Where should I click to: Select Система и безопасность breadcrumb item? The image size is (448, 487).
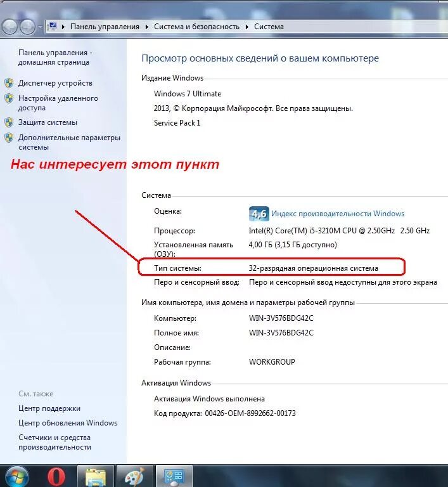point(196,27)
